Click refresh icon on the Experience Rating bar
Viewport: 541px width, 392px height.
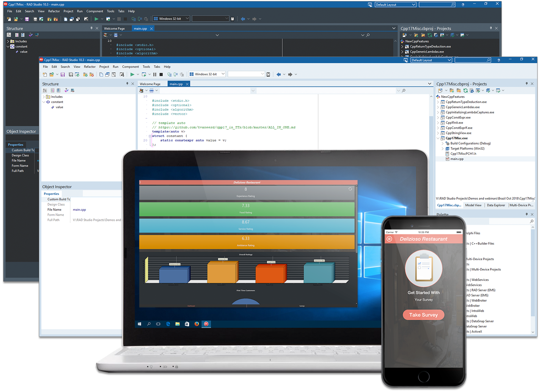pyautogui.click(x=350, y=189)
